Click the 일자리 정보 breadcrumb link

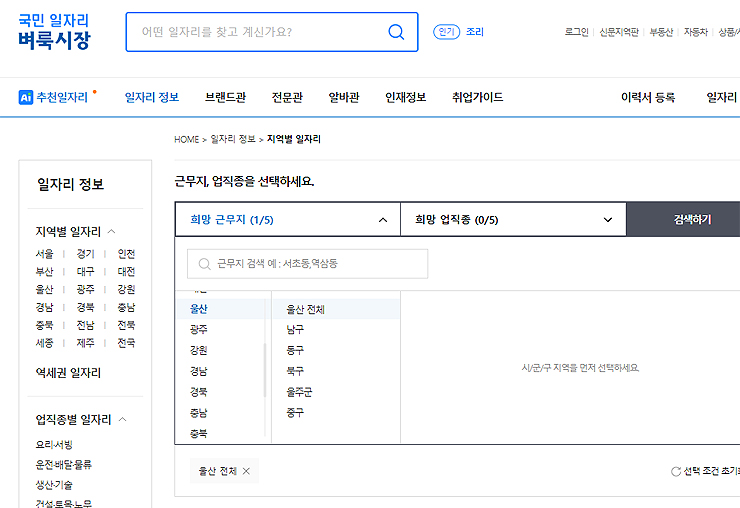click(233, 139)
